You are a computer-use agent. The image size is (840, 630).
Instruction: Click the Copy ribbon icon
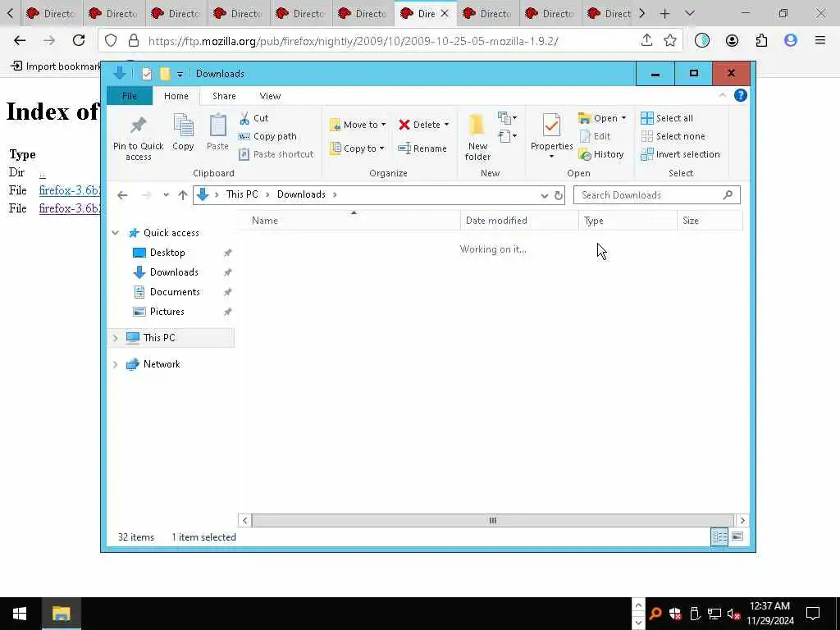(x=183, y=132)
